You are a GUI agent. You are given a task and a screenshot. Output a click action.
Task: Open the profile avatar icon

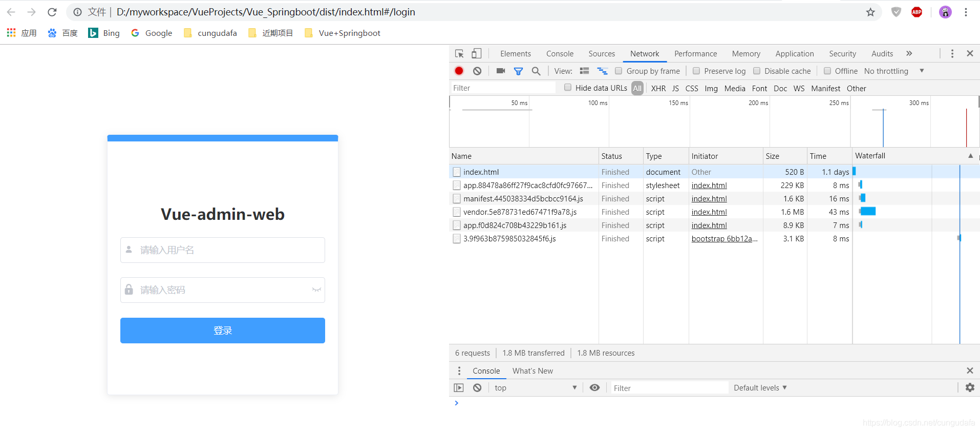pos(945,12)
